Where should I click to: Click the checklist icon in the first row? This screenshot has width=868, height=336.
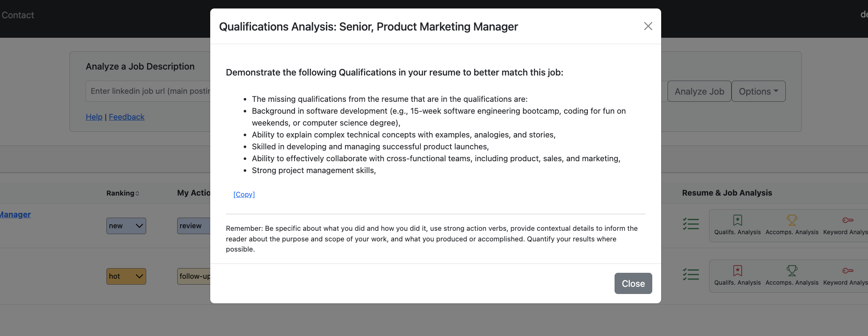click(x=691, y=224)
